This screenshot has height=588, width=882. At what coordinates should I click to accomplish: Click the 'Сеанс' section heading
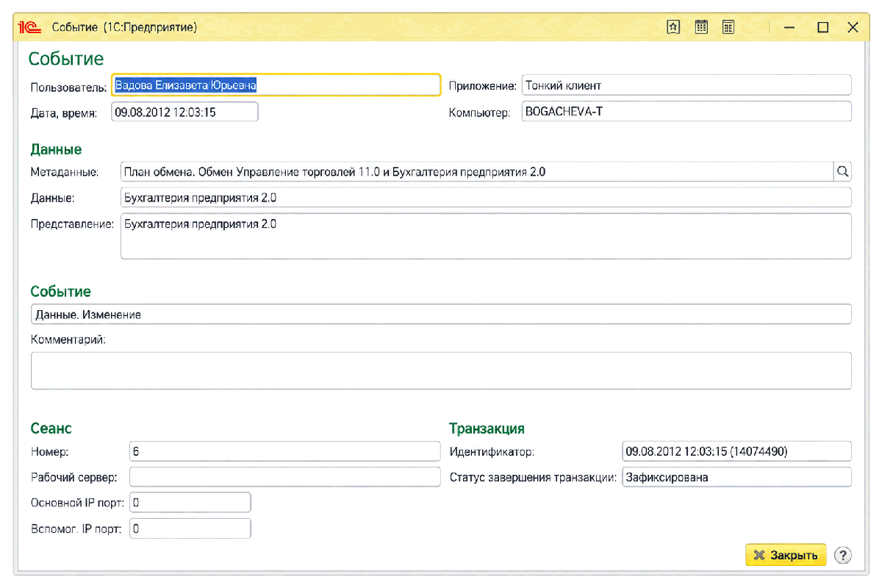tap(51, 429)
